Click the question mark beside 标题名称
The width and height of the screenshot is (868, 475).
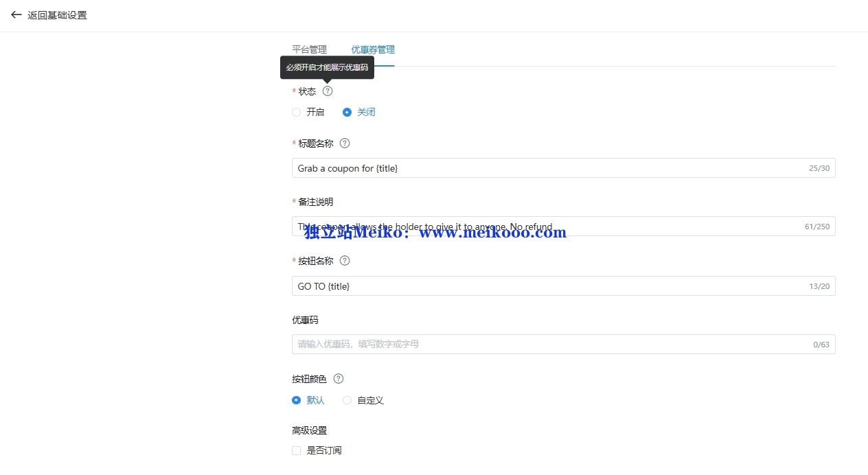(x=345, y=143)
